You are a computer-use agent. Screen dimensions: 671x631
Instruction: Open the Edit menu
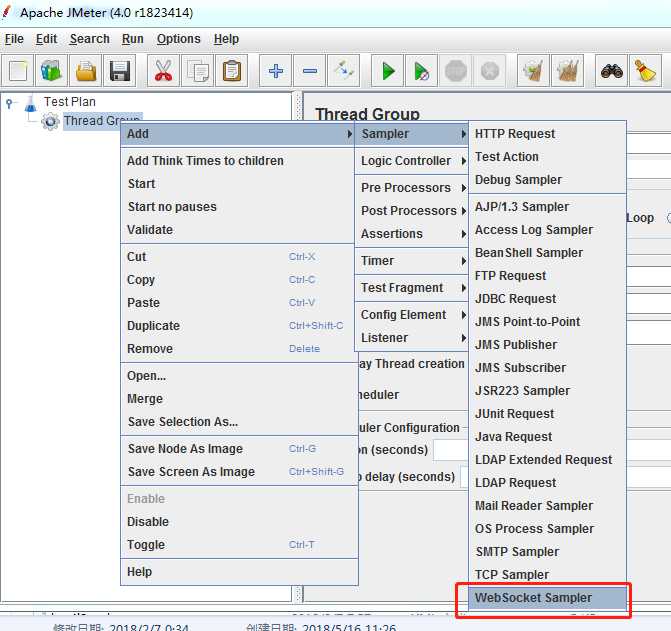point(46,39)
